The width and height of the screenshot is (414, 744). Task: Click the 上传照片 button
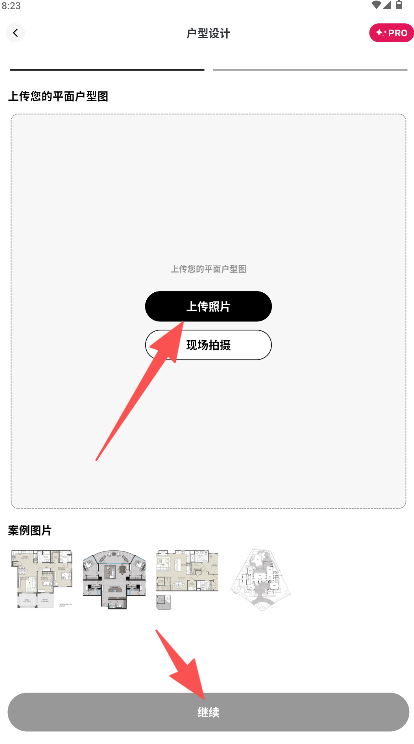pyautogui.click(x=208, y=307)
